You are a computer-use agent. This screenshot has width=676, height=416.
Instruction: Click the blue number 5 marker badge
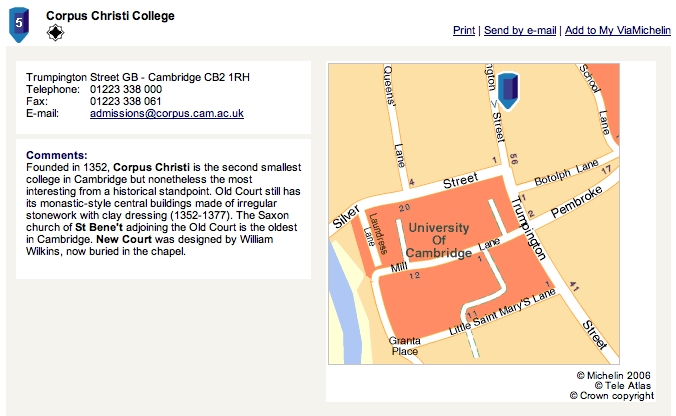(19, 25)
